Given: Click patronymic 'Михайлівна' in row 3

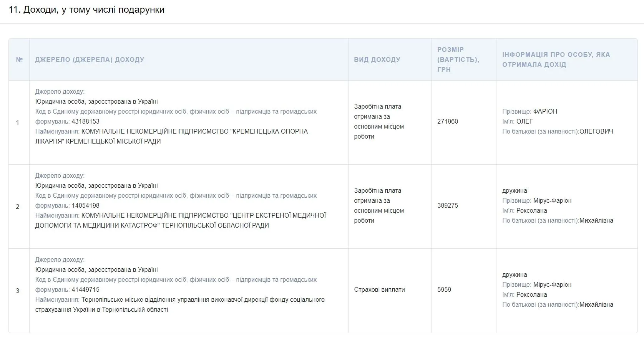Looking at the screenshot, I should 596,304.
